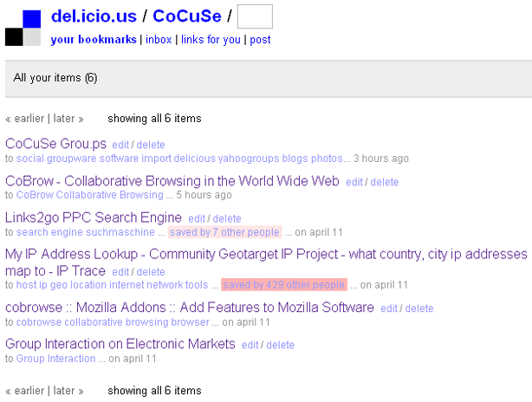
Task: Select the Collaborative tag
Action: 87,195
